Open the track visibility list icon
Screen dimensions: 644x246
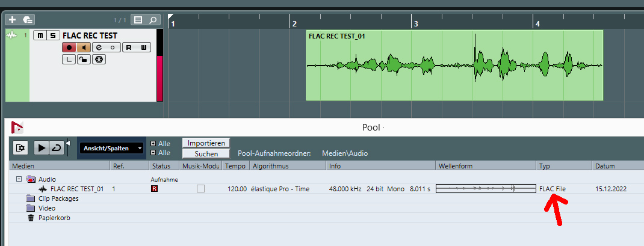(138, 20)
